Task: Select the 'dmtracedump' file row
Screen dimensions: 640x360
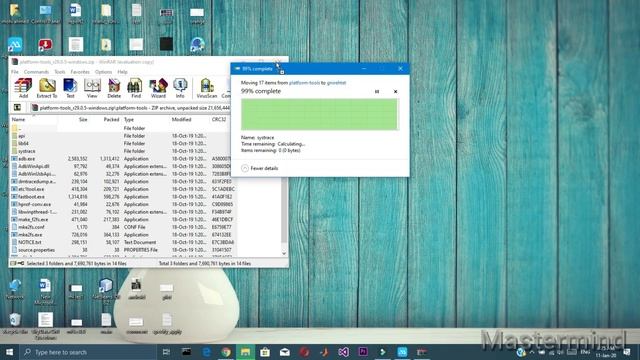Action: tap(122, 182)
